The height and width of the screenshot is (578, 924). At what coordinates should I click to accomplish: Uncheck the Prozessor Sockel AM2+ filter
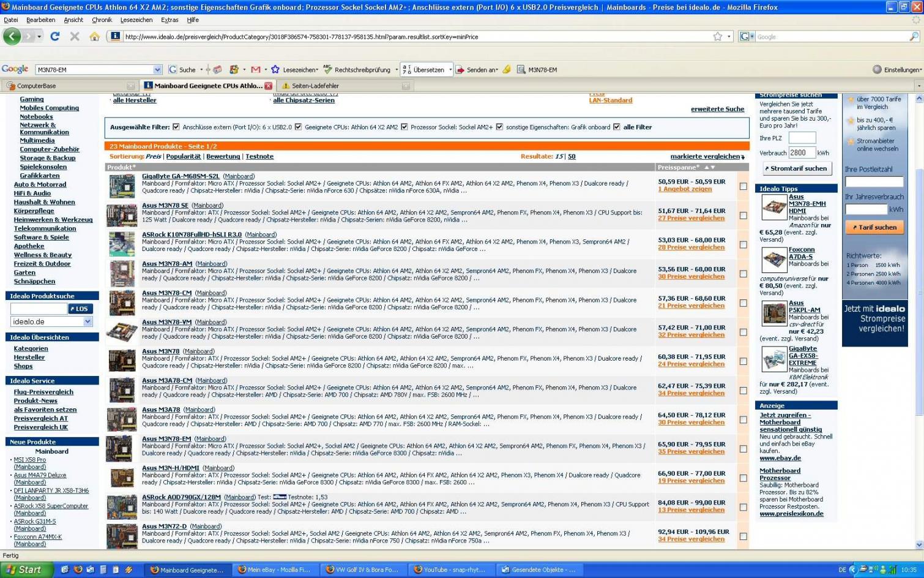click(x=404, y=127)
